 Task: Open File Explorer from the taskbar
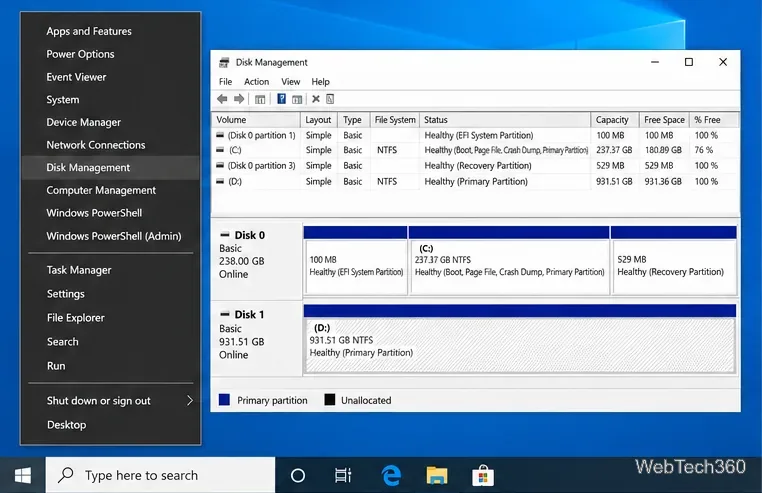click(x=437, y=475)
